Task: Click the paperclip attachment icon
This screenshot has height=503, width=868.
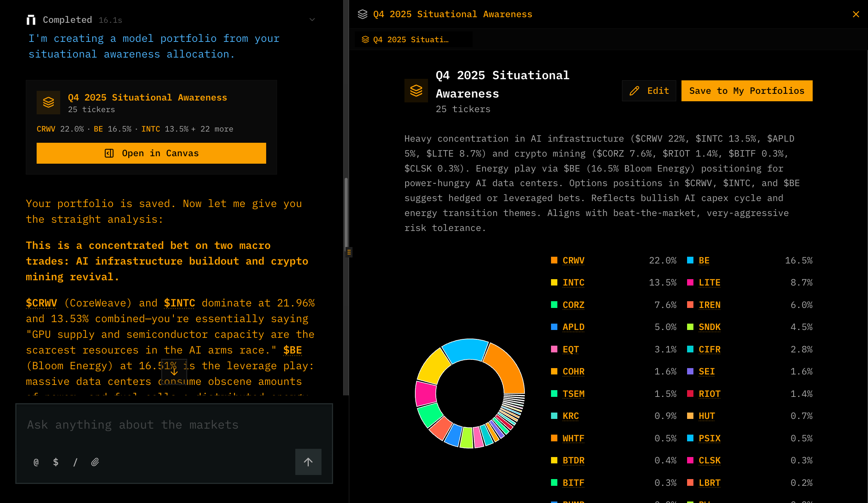Action: pos(95,462)
